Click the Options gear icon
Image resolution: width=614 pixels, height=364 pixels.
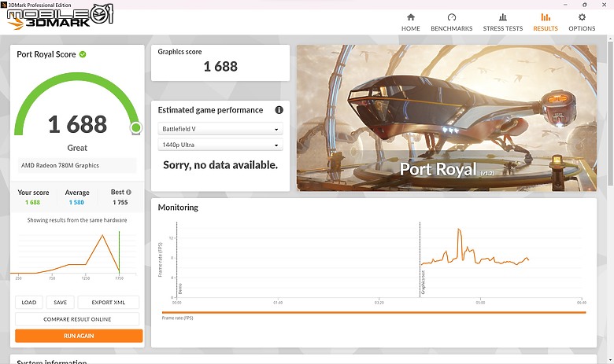pyautogui.click(x=582, y=17)
